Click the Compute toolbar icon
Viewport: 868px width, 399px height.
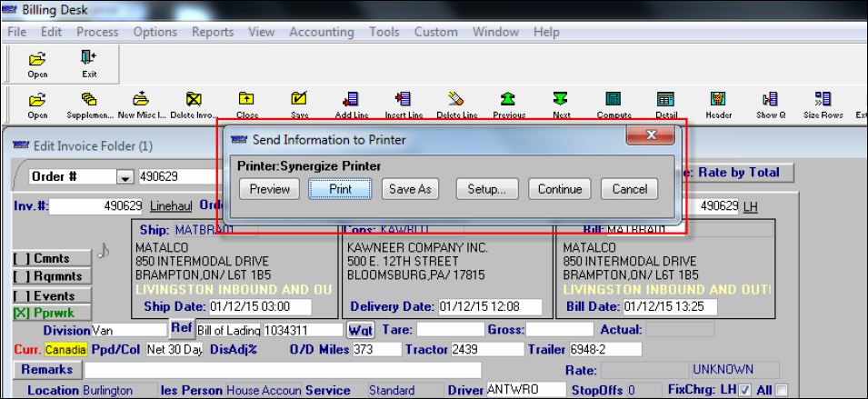614,104
